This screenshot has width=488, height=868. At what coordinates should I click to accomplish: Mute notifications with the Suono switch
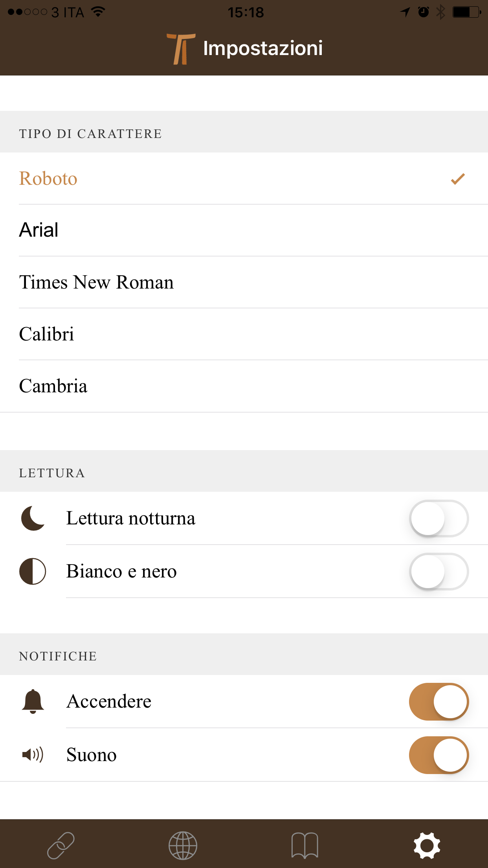click(x=438, y=755)
